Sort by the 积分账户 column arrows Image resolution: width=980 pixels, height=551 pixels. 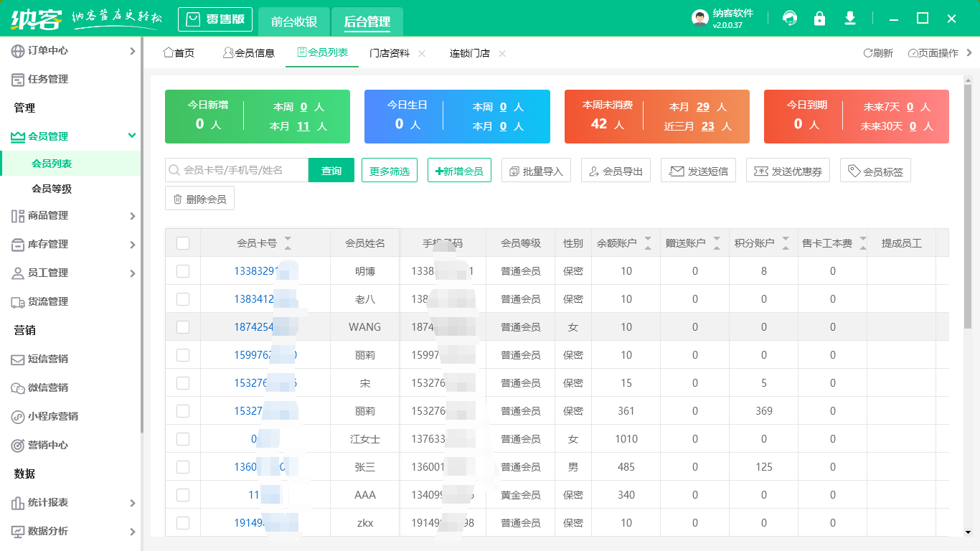click(x=786, y=242)
